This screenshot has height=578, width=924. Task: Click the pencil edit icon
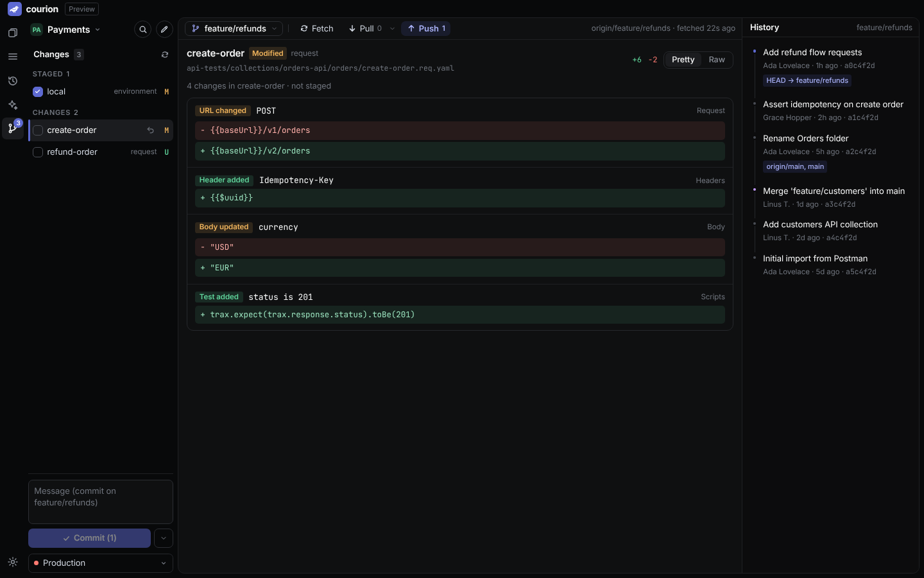click(164, 30)
